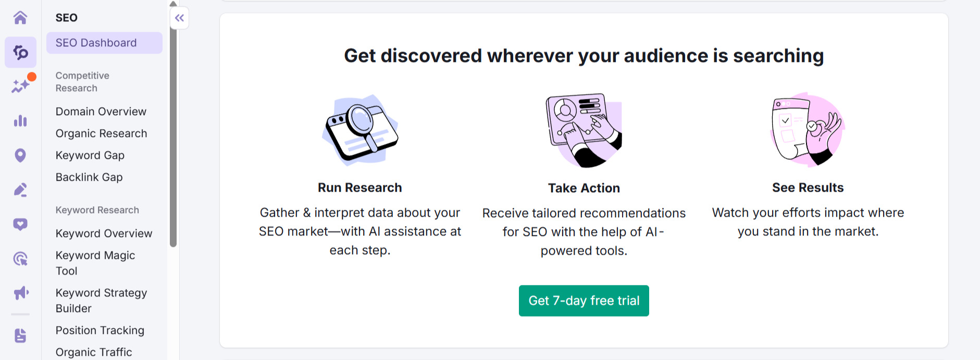Click Get 7-day free trial button
Image resolution: width=980 pixels, height=360 pixels.
[x=584, y=301]
